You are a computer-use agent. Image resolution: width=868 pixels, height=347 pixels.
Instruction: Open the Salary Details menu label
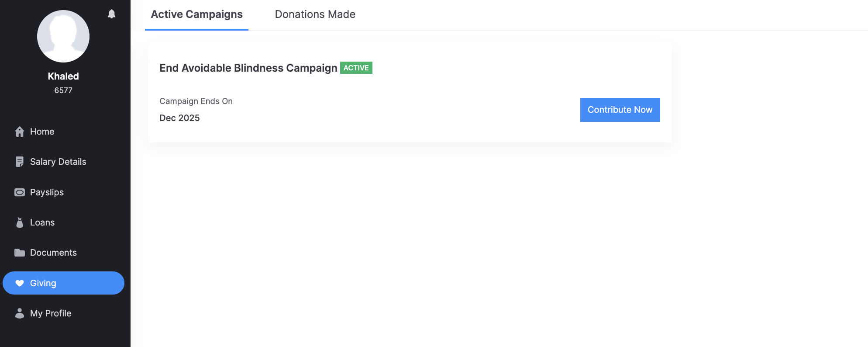pos(58,162)
